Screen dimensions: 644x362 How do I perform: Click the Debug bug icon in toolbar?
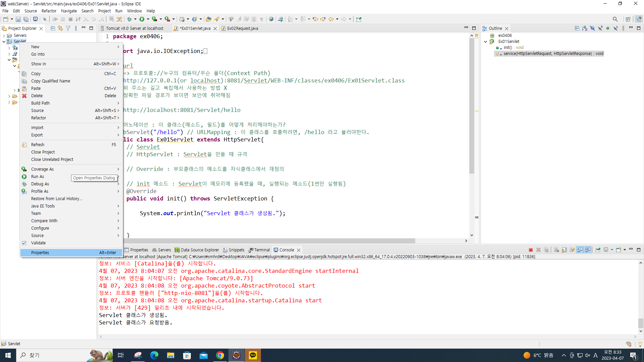pyautogui.click(x=129, y=19)
